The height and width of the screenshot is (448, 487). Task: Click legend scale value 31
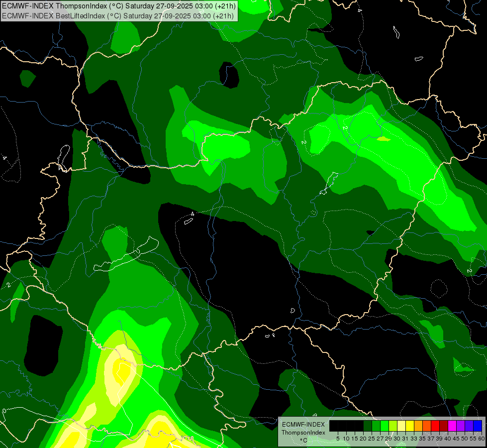pos(405,439)
